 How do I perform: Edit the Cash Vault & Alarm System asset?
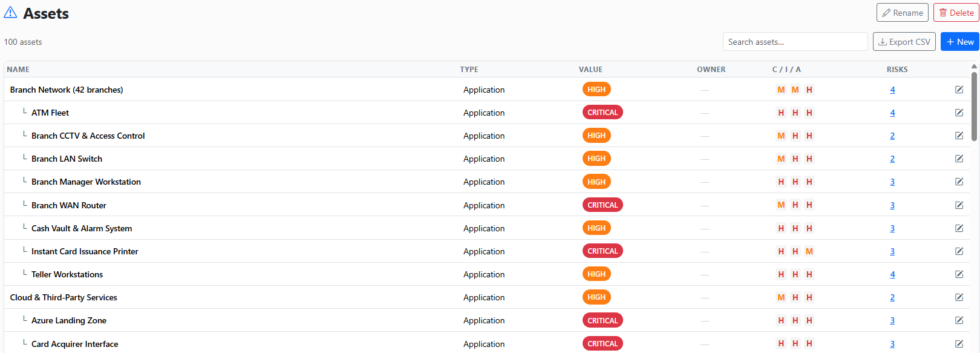[x=959, y=228]
